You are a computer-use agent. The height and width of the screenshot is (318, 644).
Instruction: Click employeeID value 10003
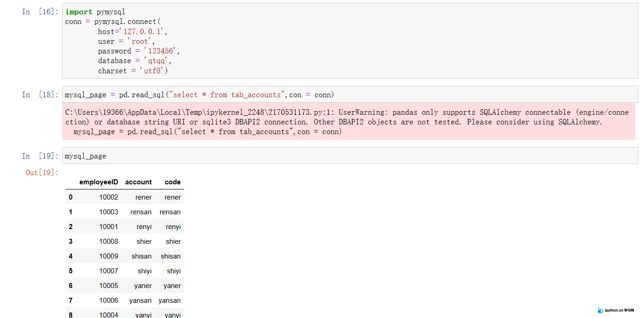click(x=109, y=212)
